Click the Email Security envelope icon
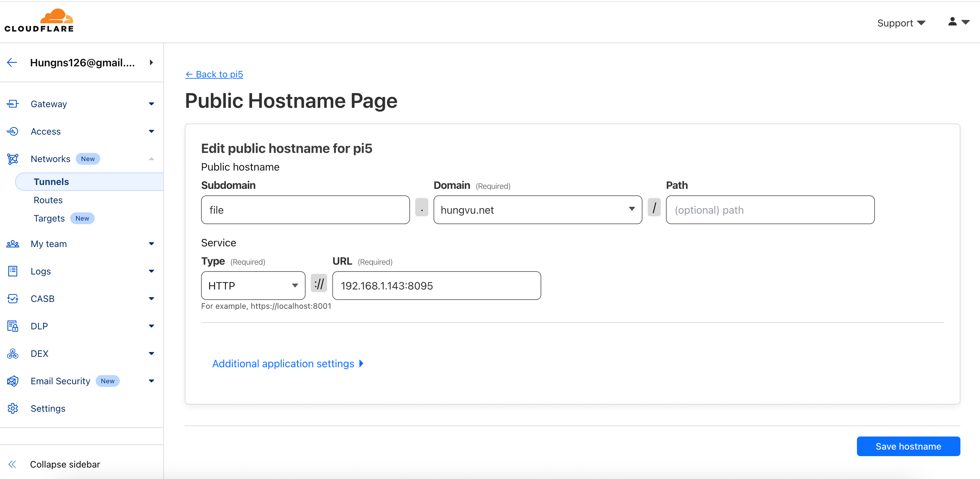Image resolution: width=980 pixels, height=479 pixels. (12, 381)
